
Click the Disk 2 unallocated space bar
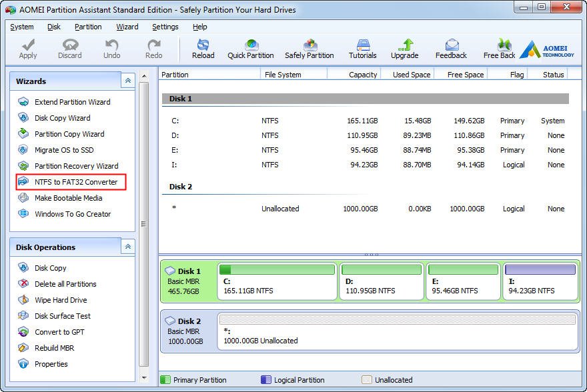click(397, 331)
